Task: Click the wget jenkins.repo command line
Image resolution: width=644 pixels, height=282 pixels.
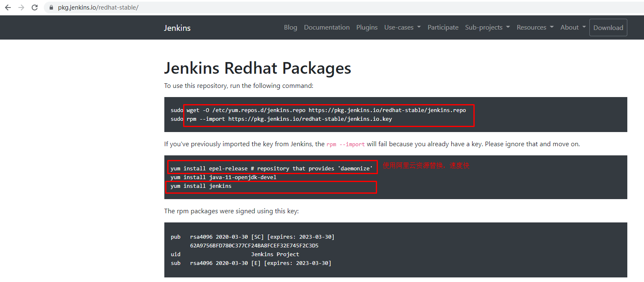Action: [x=326, y=110]
